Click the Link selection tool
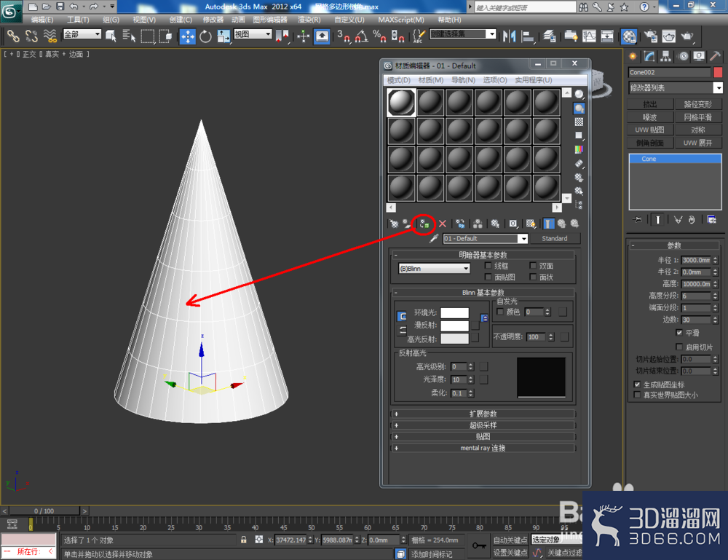Screen dimensions: 728x560 coord(13,36)
